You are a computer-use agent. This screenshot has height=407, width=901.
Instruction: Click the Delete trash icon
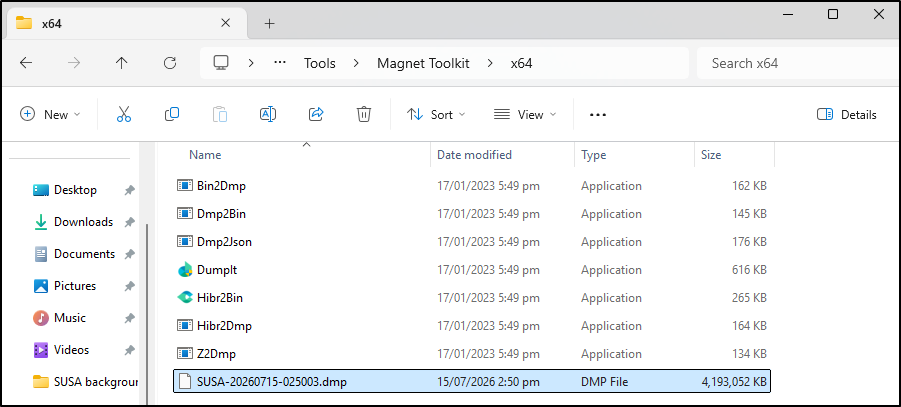click(x=364, y=114)
